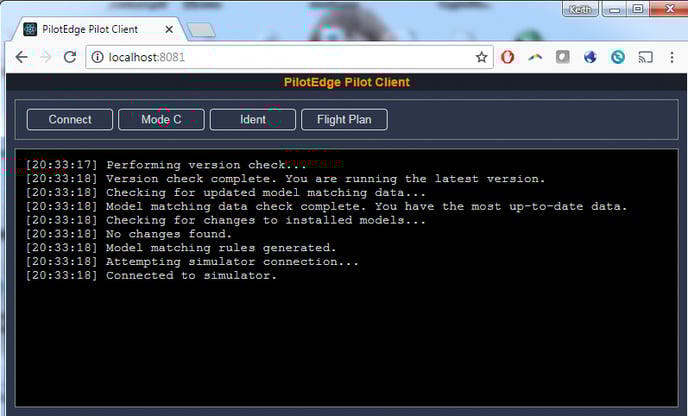The width and height of the screenshot is (688, 416).
Task: Click the yellow-blue arc extension icon
Action: (535, 57)
